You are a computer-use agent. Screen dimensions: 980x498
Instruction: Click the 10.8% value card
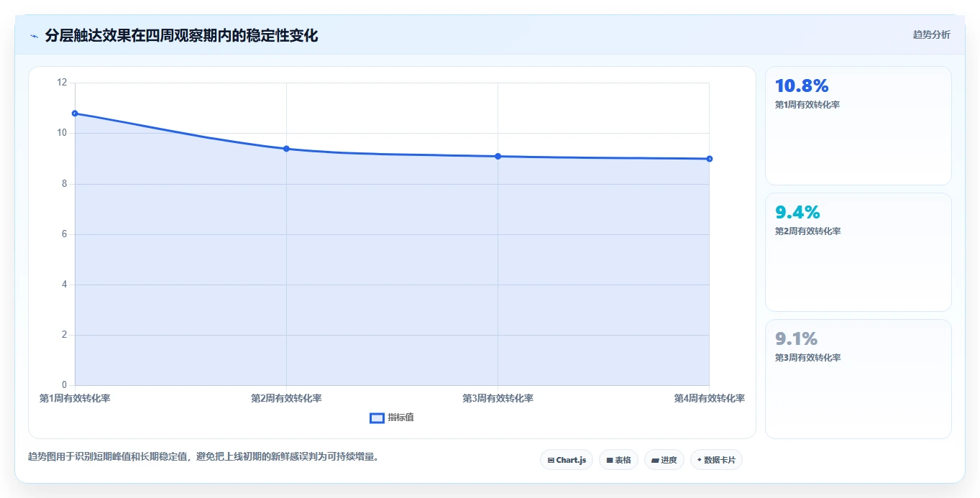(858, 126)
